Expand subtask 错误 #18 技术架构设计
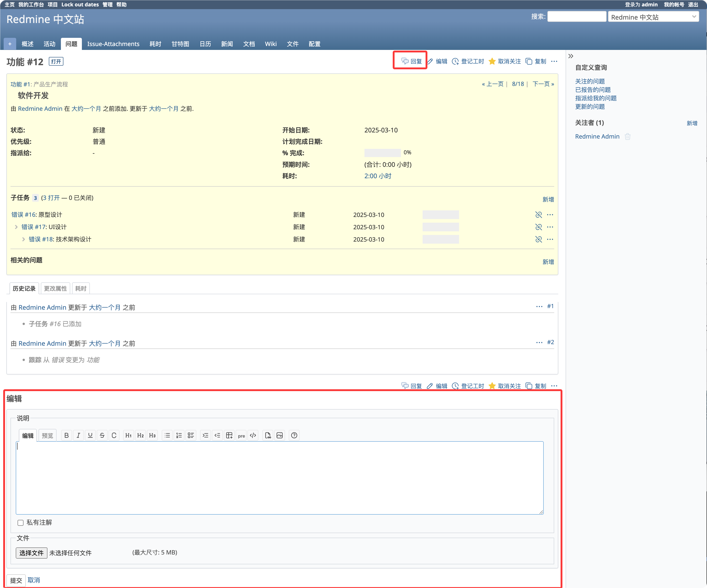This screenshot has height=588, width=707. coord(23,239)
